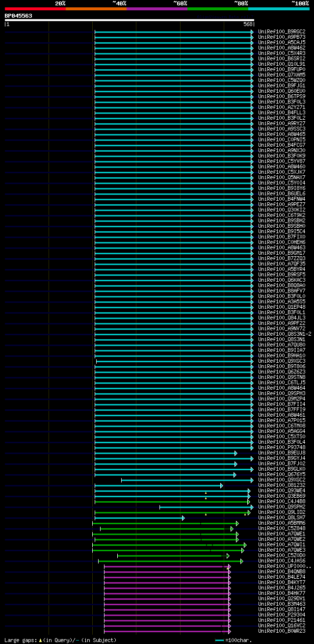
Task: Click the UniRef100_B9I5C4 label
Action: click(x=282, y=231)
